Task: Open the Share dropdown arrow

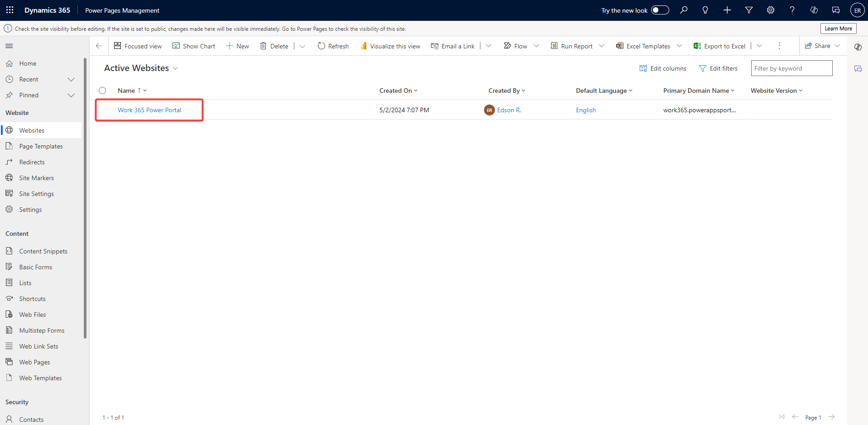Action: coord(837,46)
